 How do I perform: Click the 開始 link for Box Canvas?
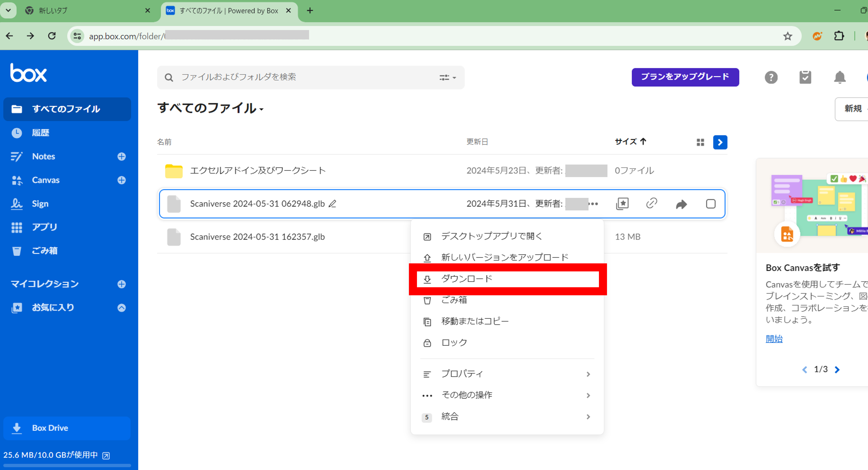tap(774, 339)
